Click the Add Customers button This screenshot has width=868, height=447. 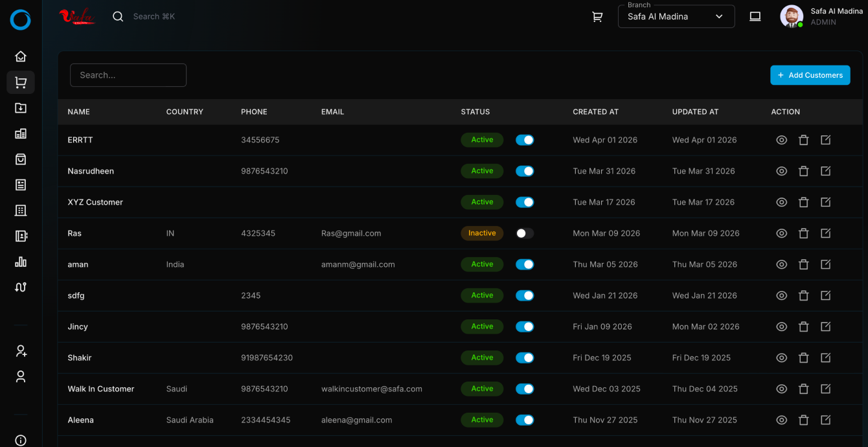tap(810, 75)
